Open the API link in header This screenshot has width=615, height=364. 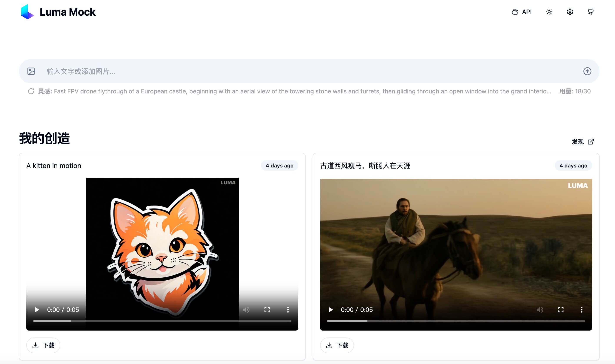(x=522, y=12)
